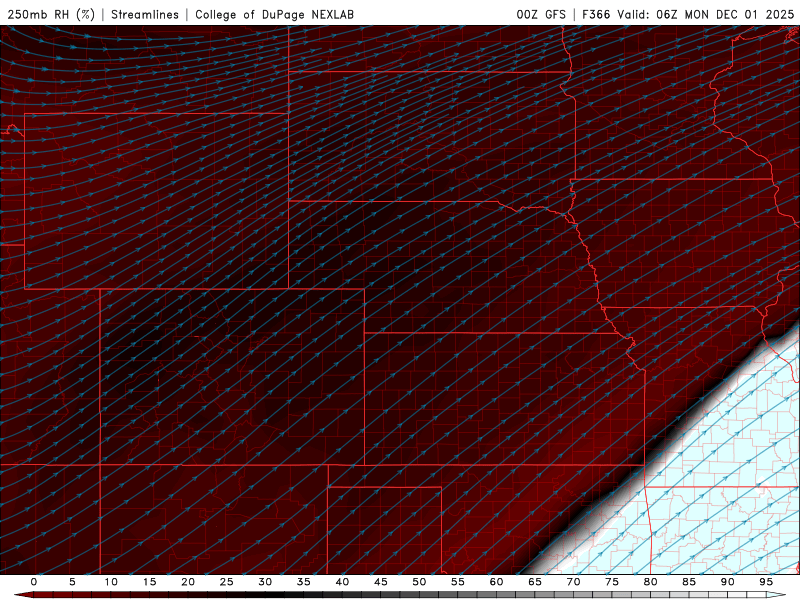Click the colorbar label "60"
The image size is (800, 600).
tap(496, 582)
